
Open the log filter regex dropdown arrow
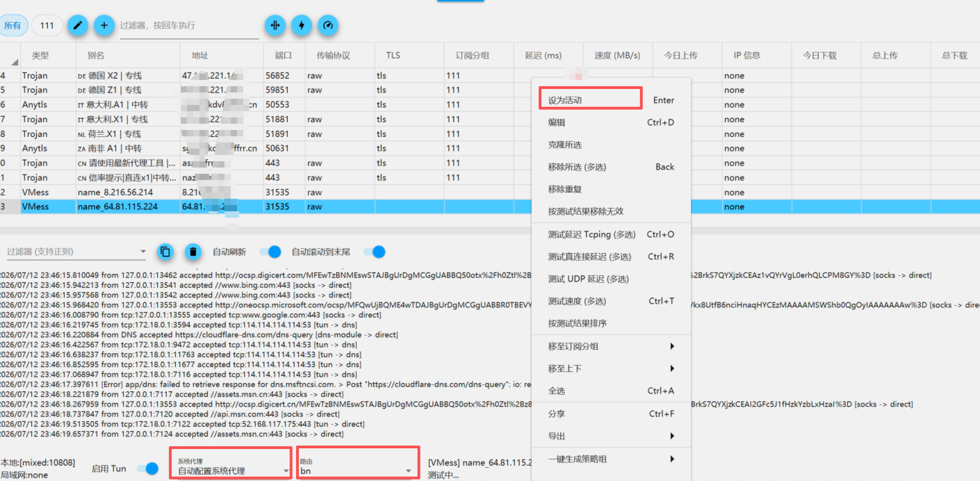click(x=143, y=252)
